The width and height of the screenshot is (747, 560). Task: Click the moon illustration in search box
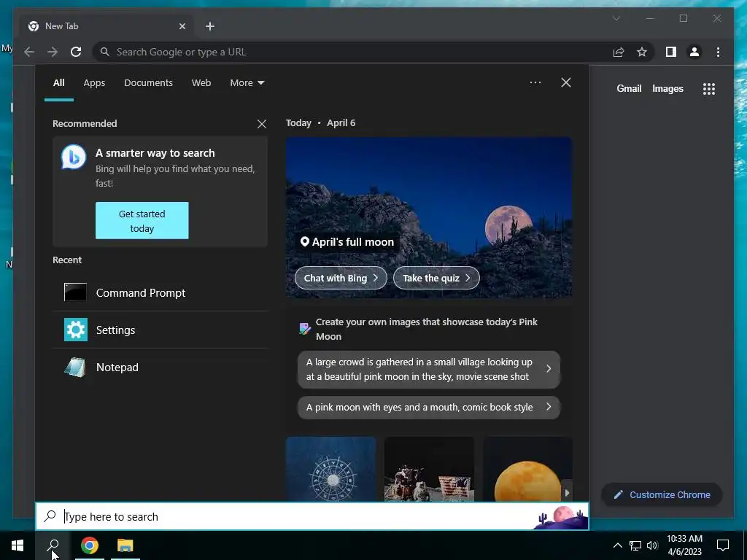click(560, 517)
